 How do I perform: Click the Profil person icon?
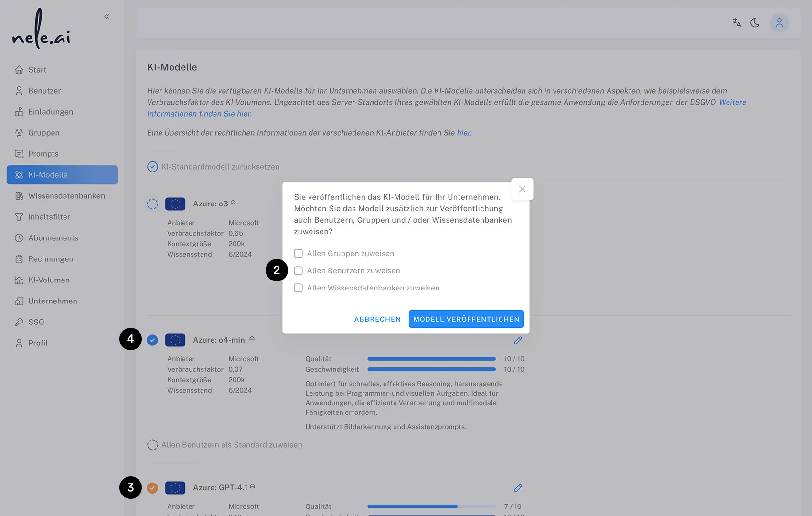[19, 343]
